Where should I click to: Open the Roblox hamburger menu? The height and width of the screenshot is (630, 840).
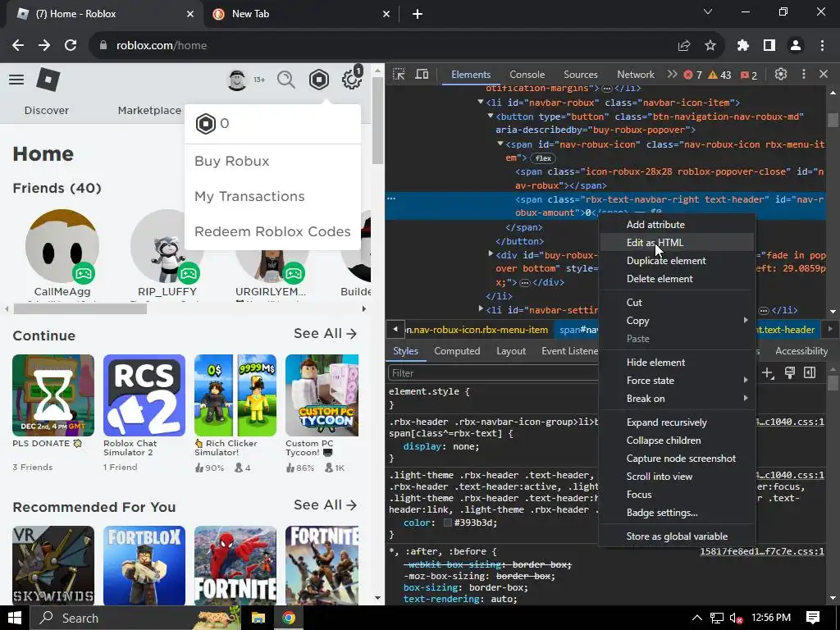click(x=16, y=80)
